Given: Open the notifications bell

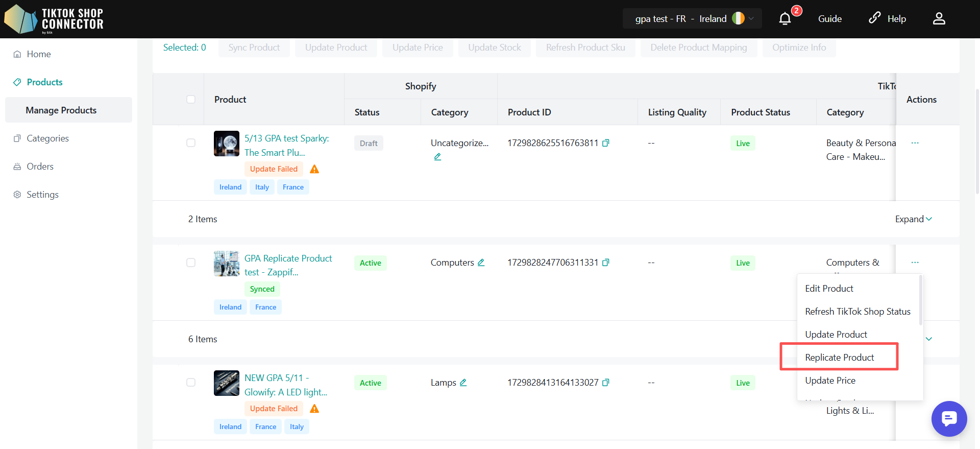Looking at the screenshot, I should (x=785, y=19).
